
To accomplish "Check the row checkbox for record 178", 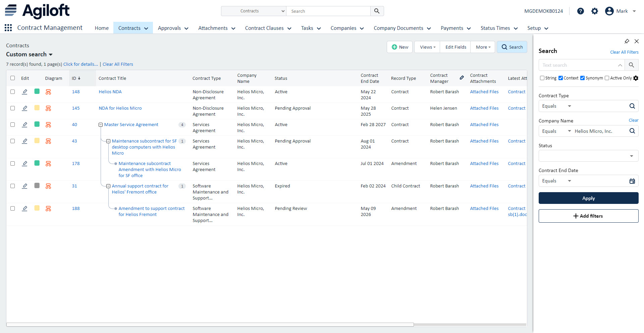I will coord(12,164).
